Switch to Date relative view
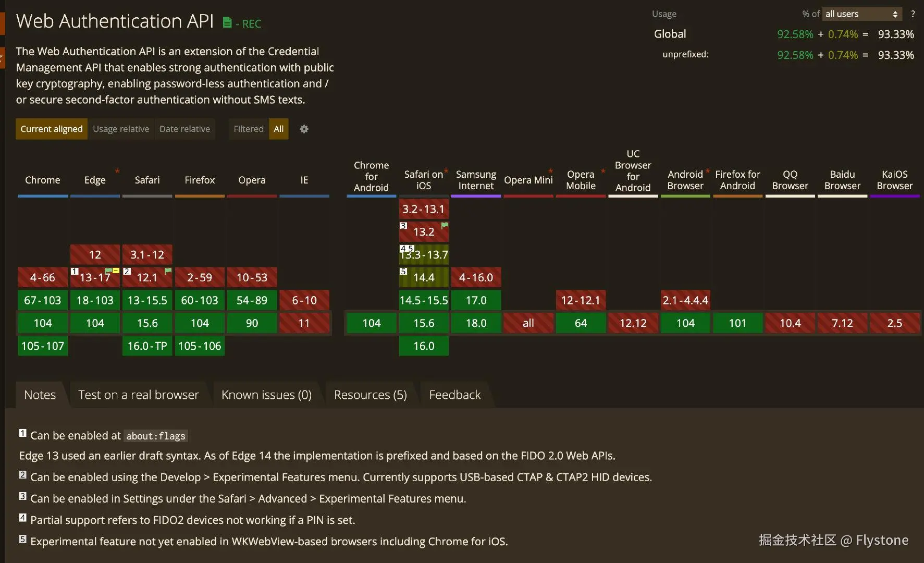The image size is (924, 563). 184,129
